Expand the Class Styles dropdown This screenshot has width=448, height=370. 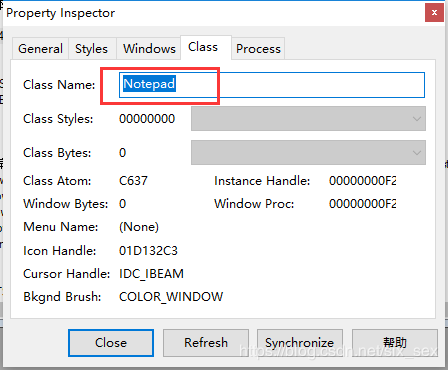pyautogui.click(x=308, y=119)
